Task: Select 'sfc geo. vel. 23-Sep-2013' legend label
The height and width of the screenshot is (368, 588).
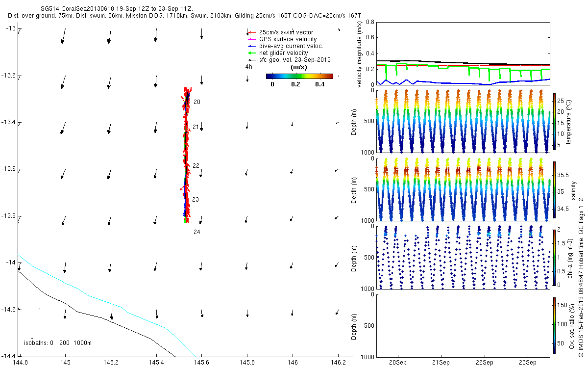Action: 295,60
